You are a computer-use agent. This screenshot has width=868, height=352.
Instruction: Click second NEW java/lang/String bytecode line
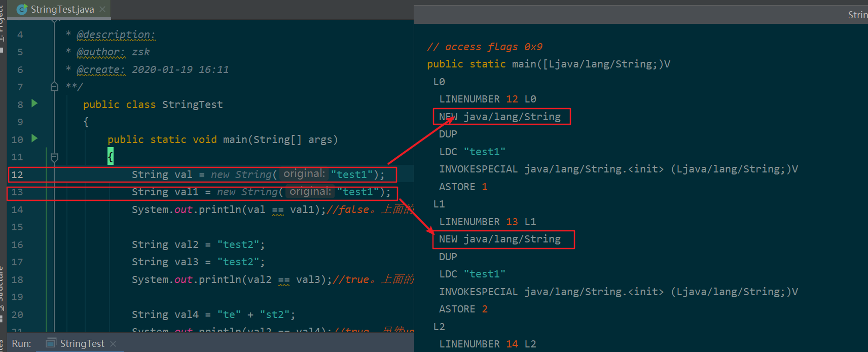(x=500, y=239)
